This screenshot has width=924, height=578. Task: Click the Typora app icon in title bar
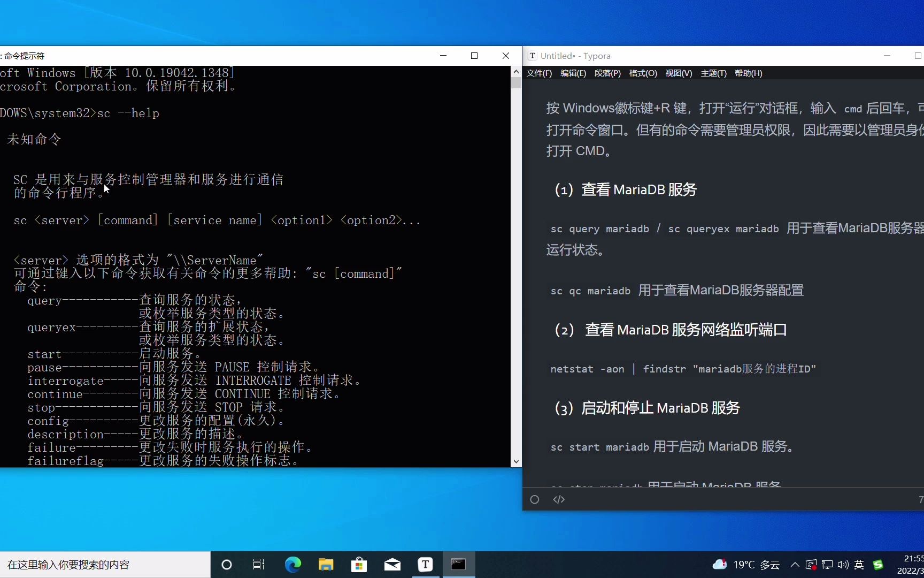[x=533, y=56]
